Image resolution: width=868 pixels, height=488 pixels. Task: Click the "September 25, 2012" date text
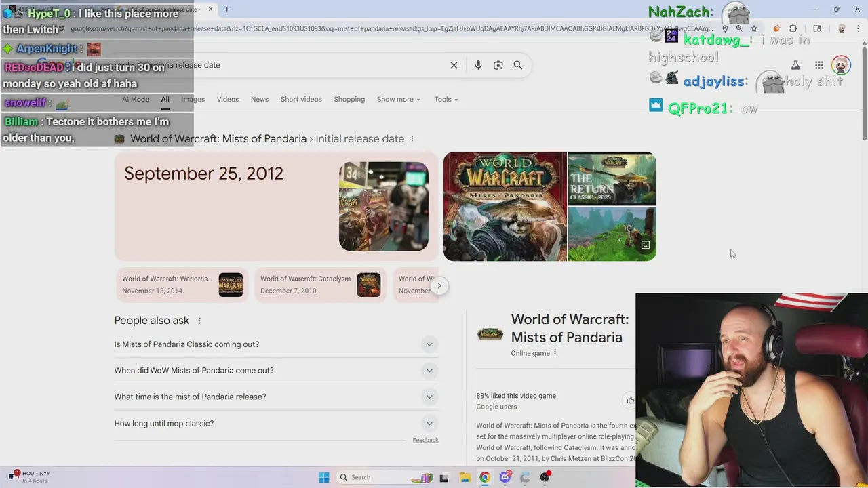(203, 174)
